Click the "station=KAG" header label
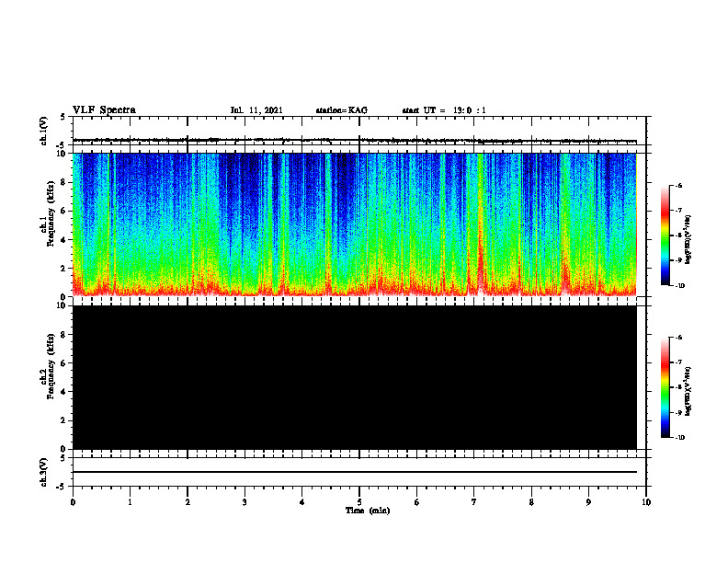Viewport: 728px width, 563px height. click(x=341, y=110)
